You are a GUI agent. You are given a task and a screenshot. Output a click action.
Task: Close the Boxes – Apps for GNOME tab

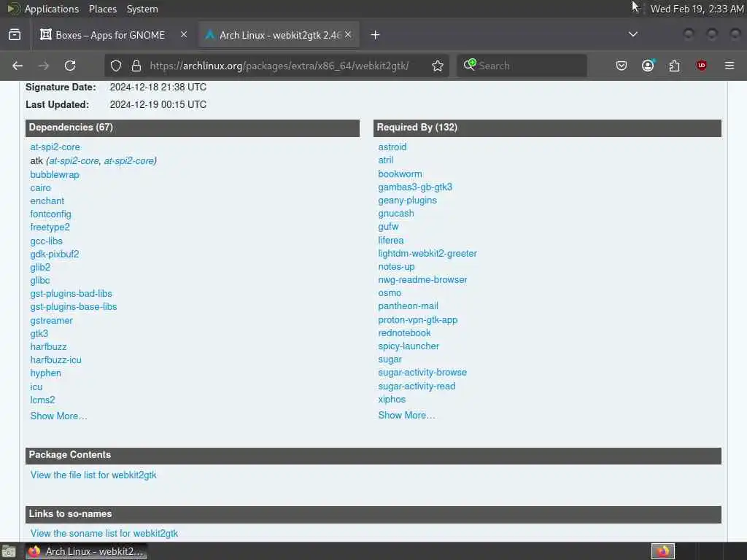click(184, 35)
